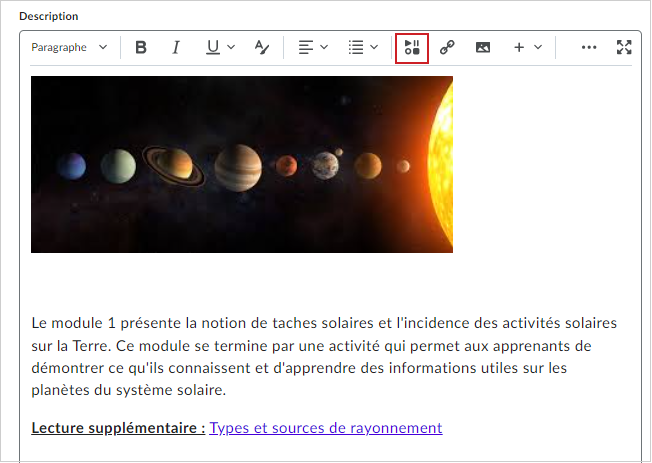Viewport: 652px width, 463px height.
Task: Switch editor to fullscreen mode
Action: pos(624,47)
